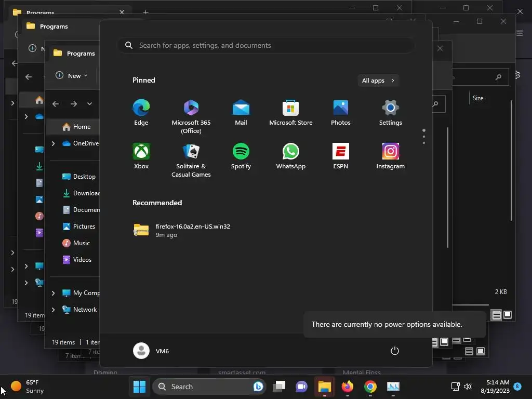Open recommended firefox-16.0a2.en-US.win32 item
Image resolution: width=532 pixels, height=399 pixels.
(182, 230)
